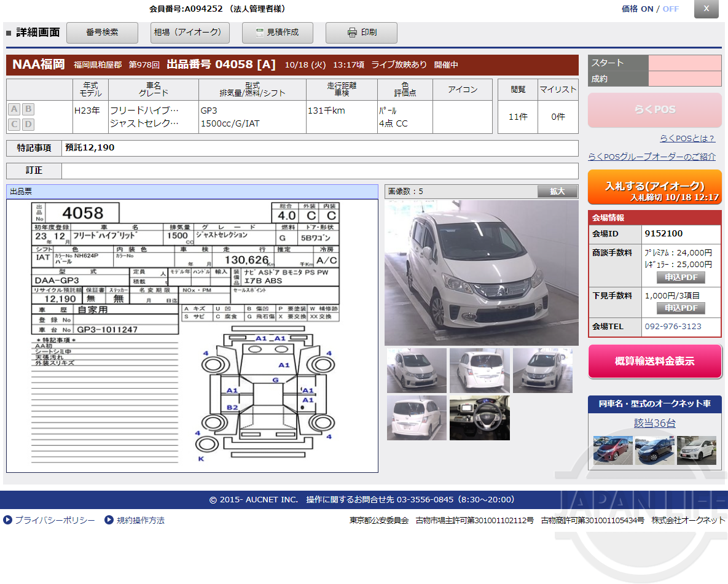Click the 概算輸送料金表示 shipping estimate button
728x584 pixels.
pyautogui.click(x=654, y=362)
